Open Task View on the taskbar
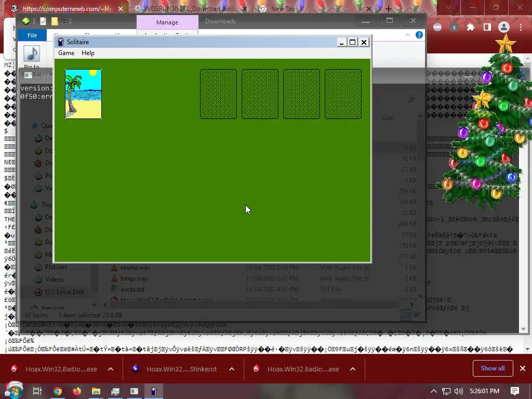The height and width of the screenshot is (399, 532). [37, 391]
